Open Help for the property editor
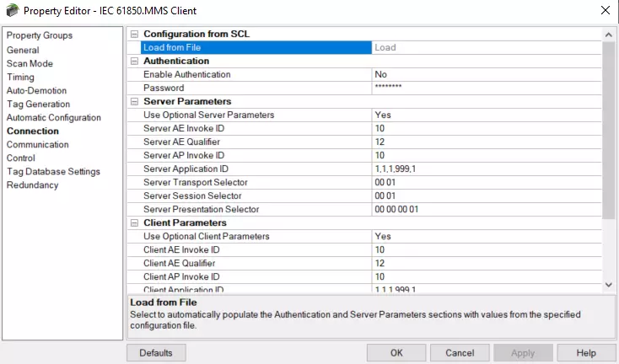619x364 pixels. pos(586,352)
